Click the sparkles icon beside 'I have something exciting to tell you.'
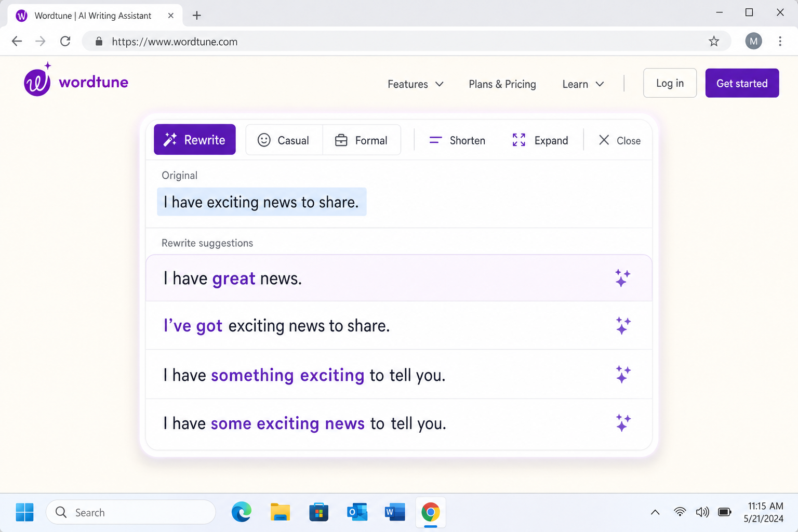 click(623, 374)
